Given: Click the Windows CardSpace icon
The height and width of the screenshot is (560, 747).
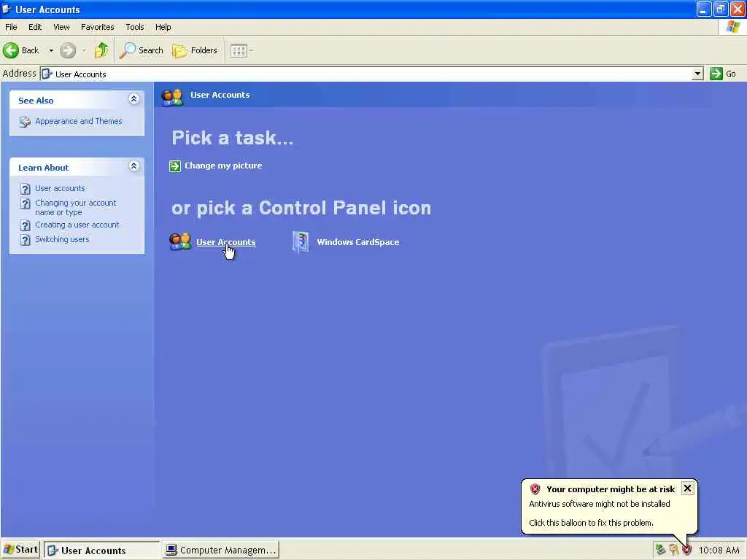Looking at the screenshot, I should pos(301,241).
